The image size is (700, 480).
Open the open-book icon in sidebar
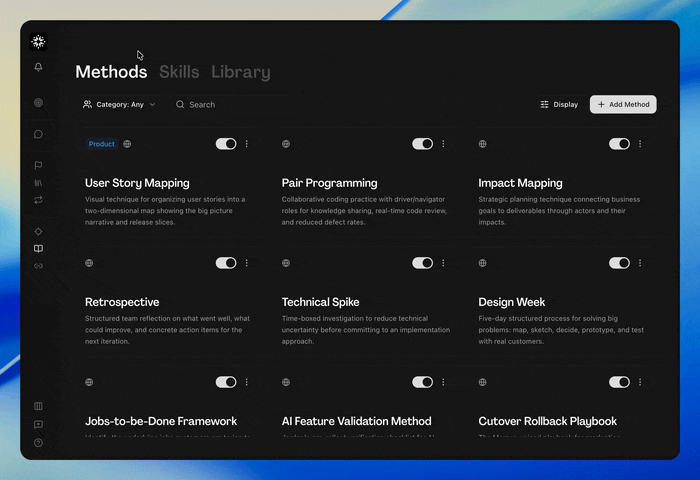[38, 248]
